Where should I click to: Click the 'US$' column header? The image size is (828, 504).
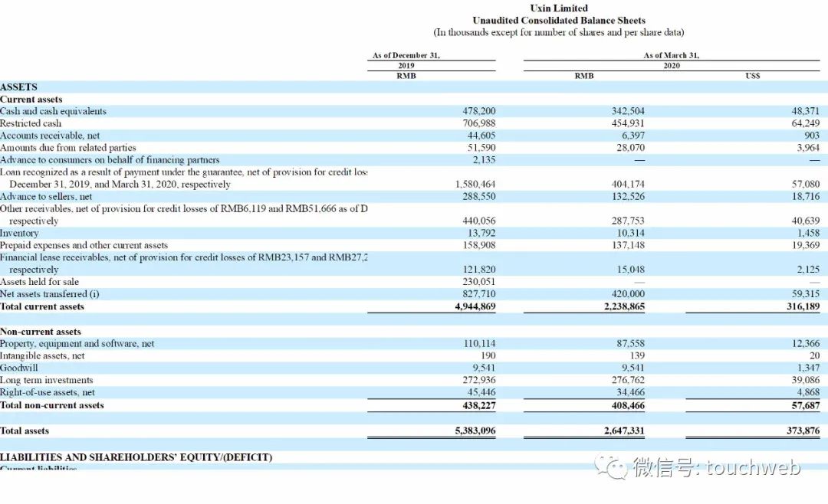pyautogui.click(x=753, y=76)
